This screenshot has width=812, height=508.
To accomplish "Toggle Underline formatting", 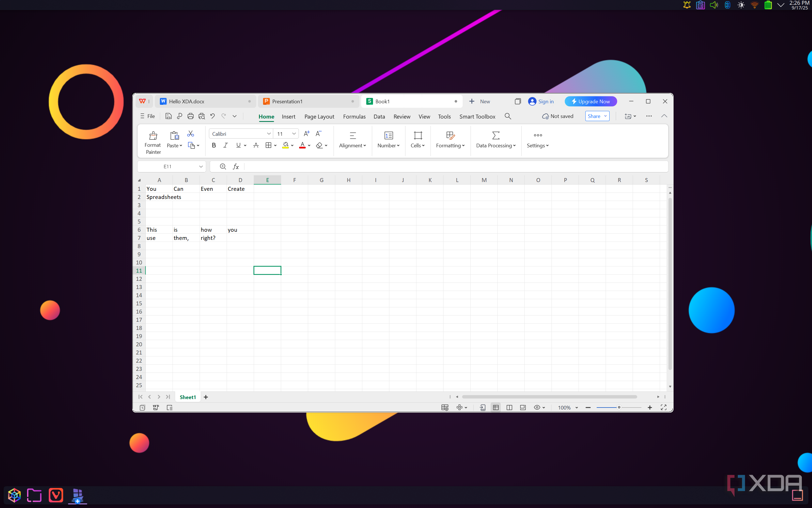I will [238, 145].
